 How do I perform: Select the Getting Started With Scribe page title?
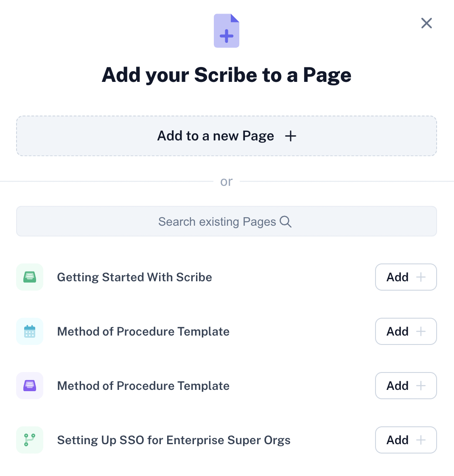tap(135, 277)
